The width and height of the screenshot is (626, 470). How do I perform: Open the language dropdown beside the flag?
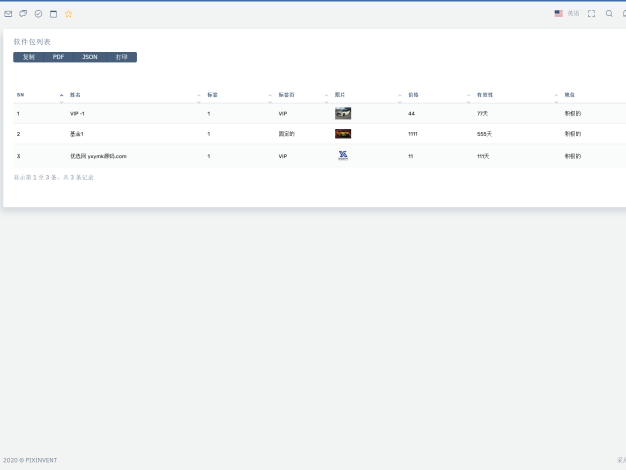[573, 13]
